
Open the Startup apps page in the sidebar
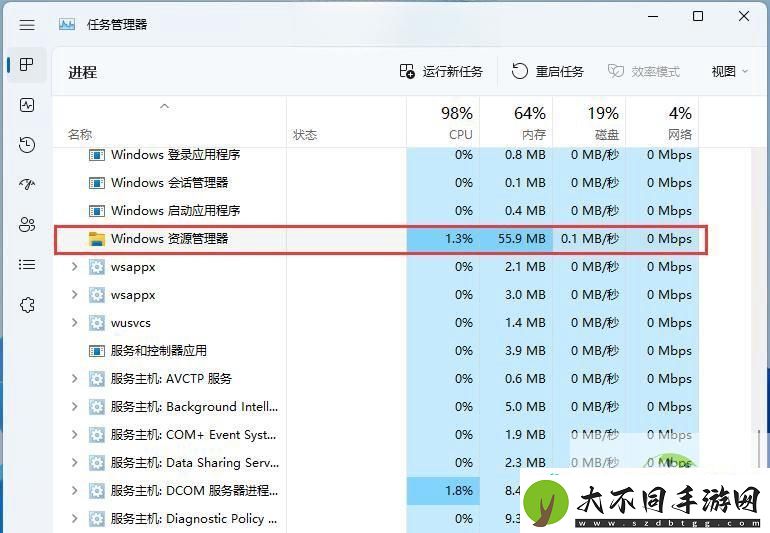pyautogui.click(x=27, y=185)
